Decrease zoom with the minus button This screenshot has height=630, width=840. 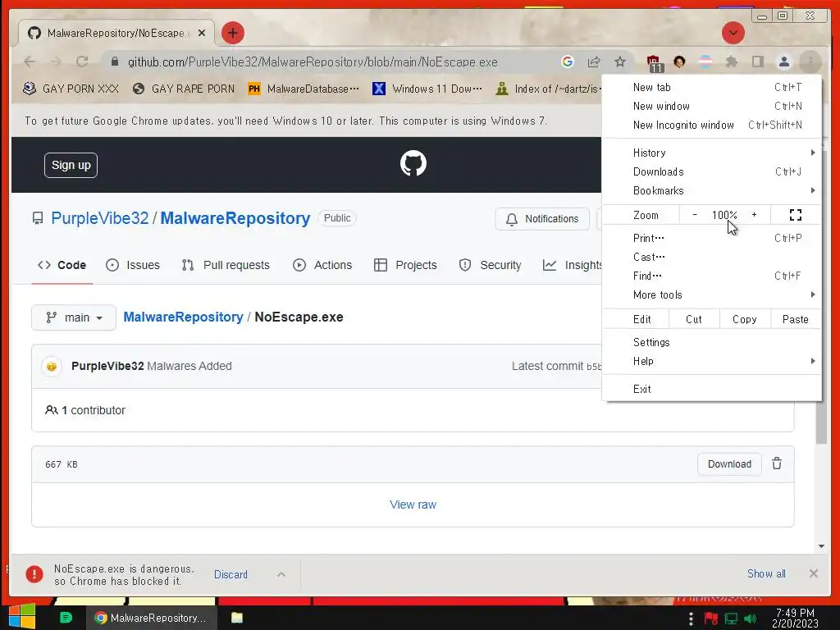694,215
